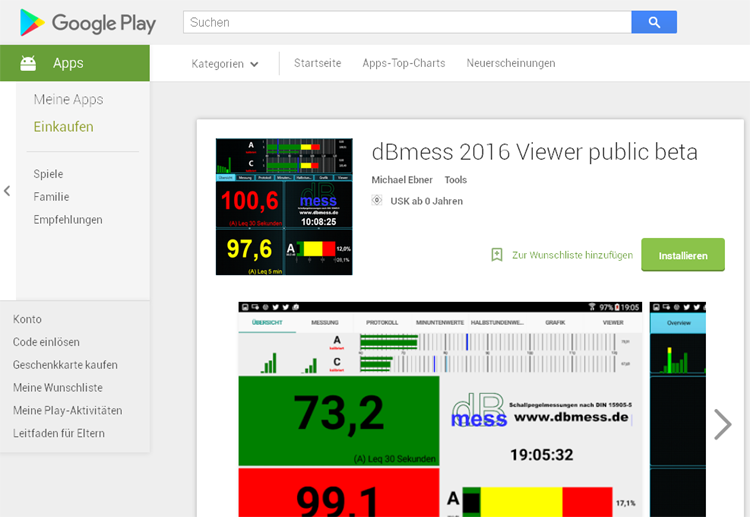Click the Installieren button
750x517 pixels.
[x=683, y=255]
